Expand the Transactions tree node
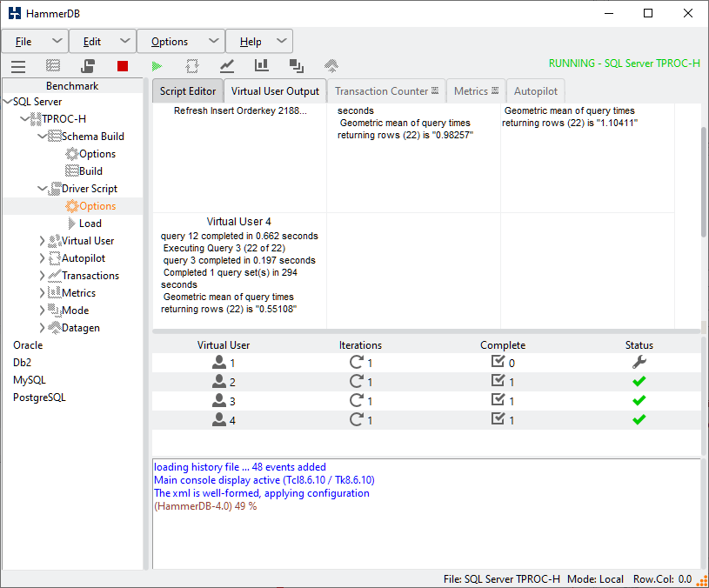The width and height of the screenshot is (709, 588). pyautogui.click(x=42, y=275)
